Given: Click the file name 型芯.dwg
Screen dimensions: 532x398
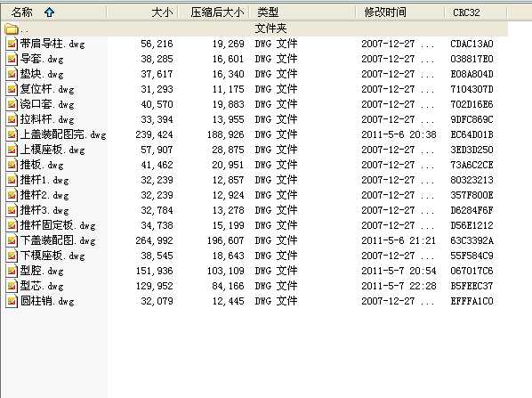Looking at the screenshot, I should point(42,286).
